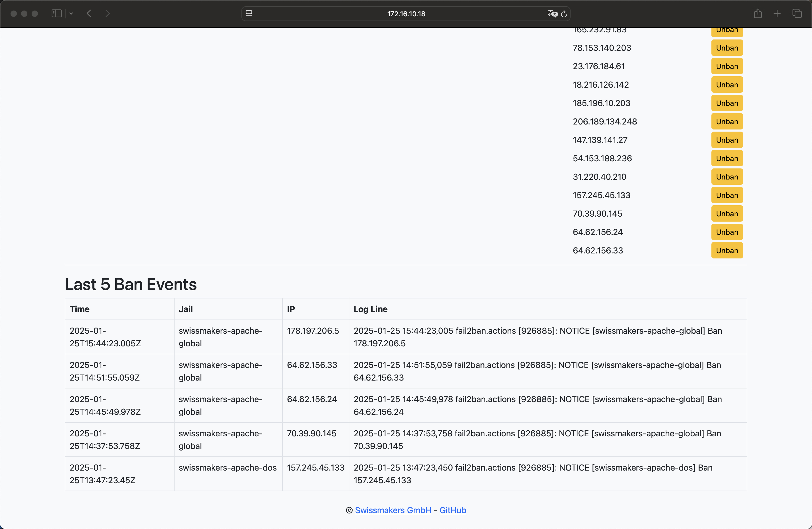Open the GitHub footer link
Viewport: 812px width, 529px height.
[452, 510]
